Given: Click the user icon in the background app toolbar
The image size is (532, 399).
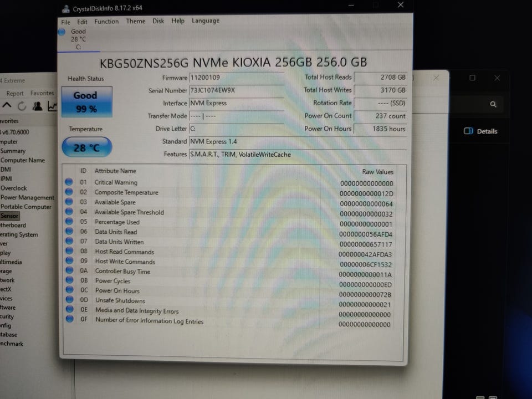Looking at the screenshot, I should coord(37,106).
